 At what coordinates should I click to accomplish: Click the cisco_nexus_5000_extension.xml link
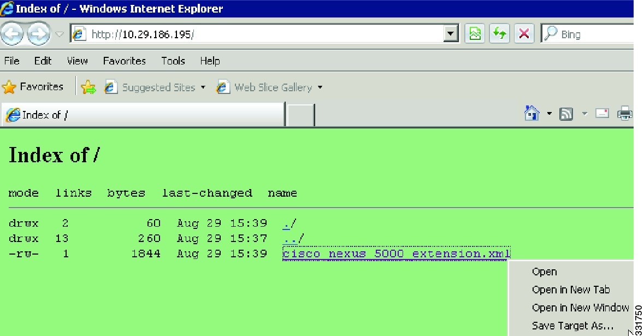click(x=397, y=254)
